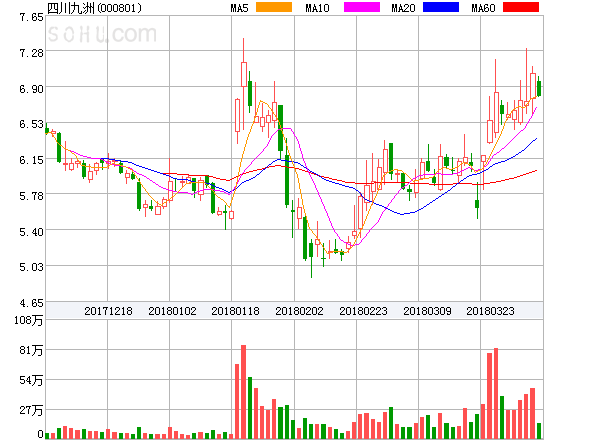The image size is (600, 440).
Task: Click the 81万 volume axis label
Action: tap(31, 350)
